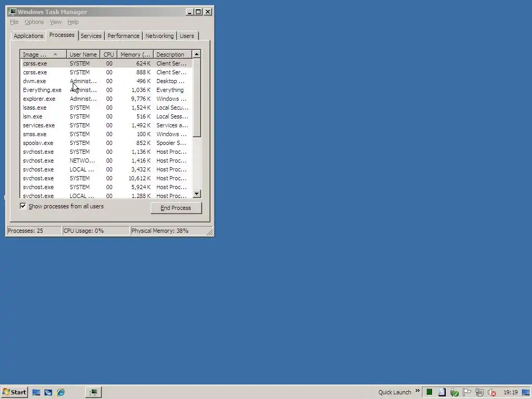Click the process list scrollbar thumb
Screen dimensions: 532x399
pos(197,97)
